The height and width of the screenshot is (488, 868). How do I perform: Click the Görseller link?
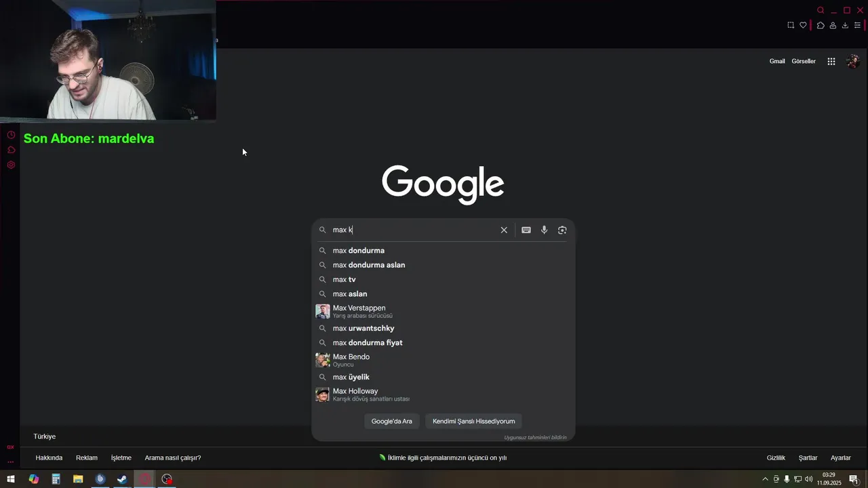(804, 61)
